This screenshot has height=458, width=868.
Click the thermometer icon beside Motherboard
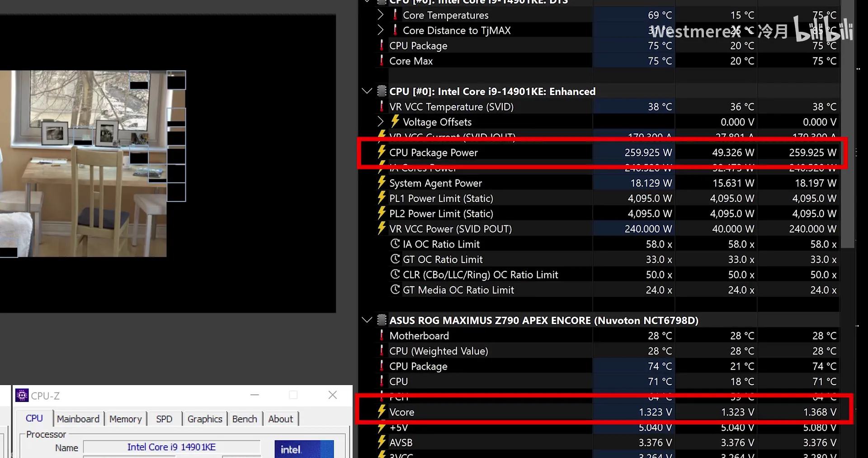coord(382,335)
